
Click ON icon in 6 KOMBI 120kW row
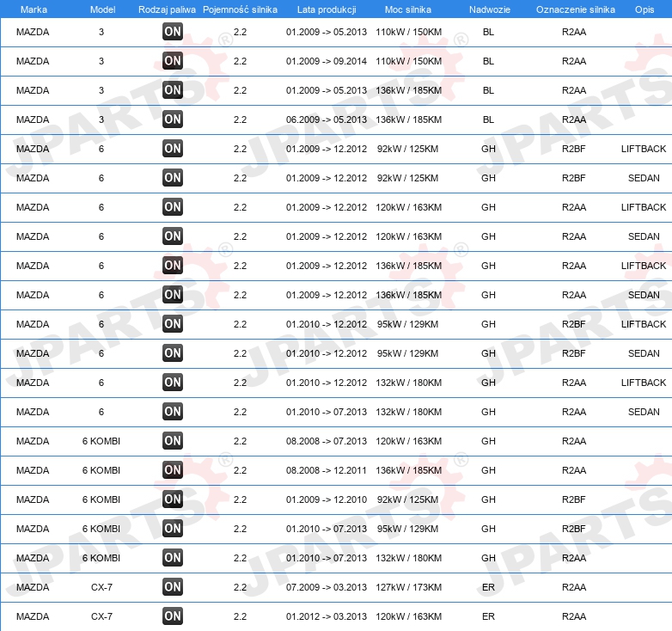tap(173, 441)
